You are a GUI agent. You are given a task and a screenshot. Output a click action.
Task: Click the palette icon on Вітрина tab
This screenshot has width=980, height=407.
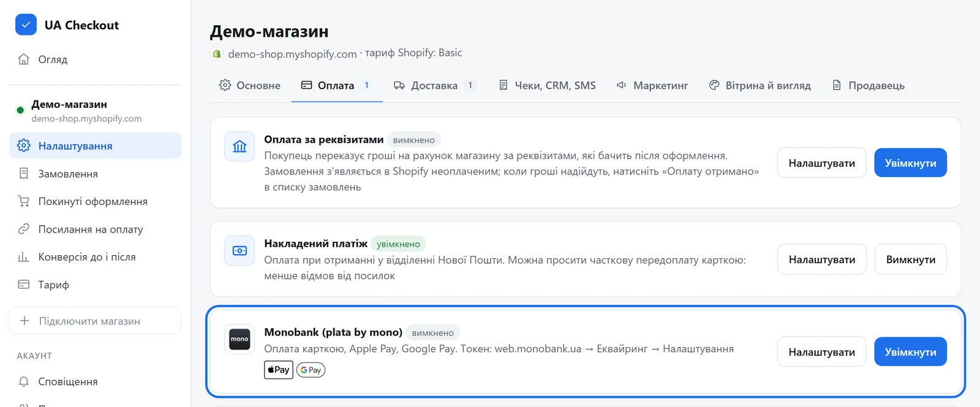coord(714,85)
